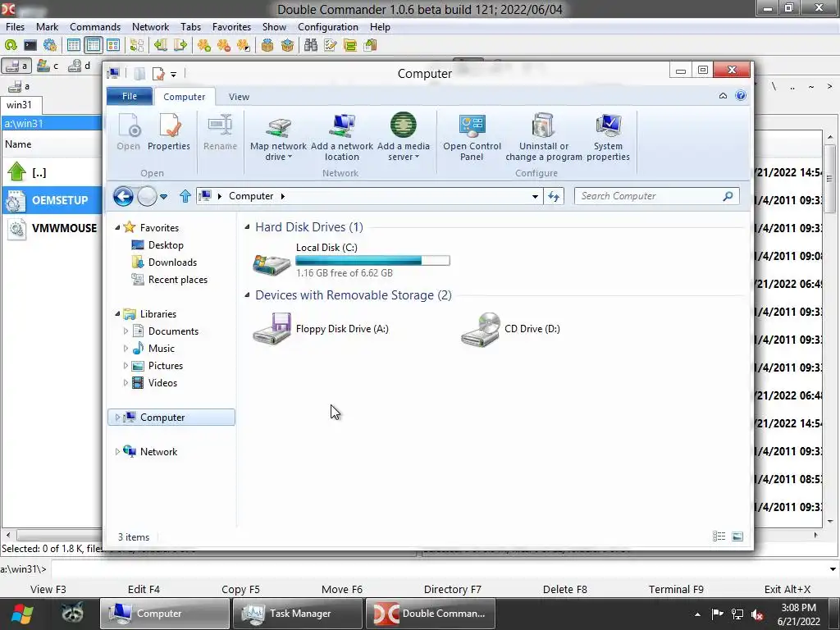Click Add a media server icon
This screenshot has height=630, width=840.
coord(404,126)
